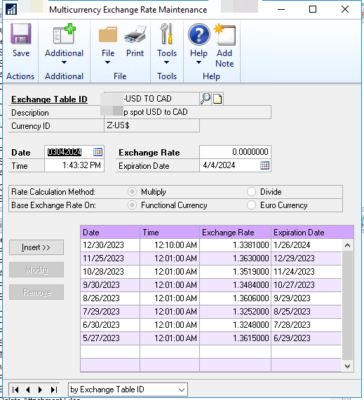Select the row dated 7/29/2023
Screen dimensions: 364x400
click(211, 312)
